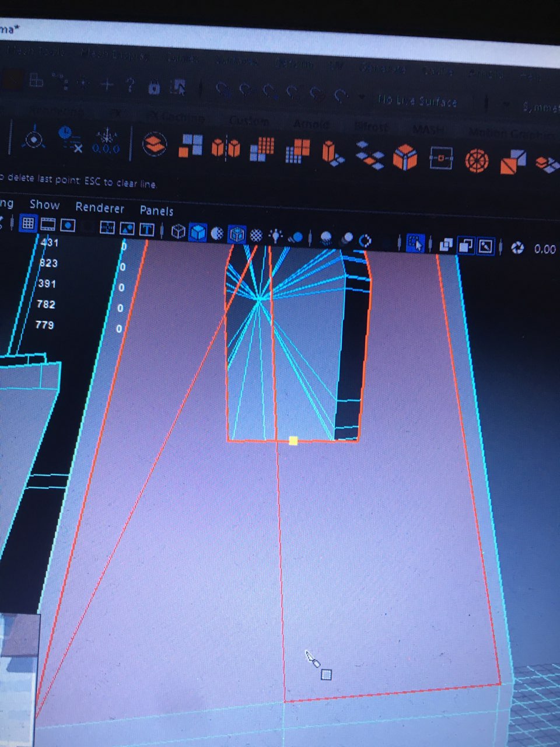Screen dimensions: 560x747
Task: Open the Symmetry dropdown on status line
Action: (x=541, y=107)
